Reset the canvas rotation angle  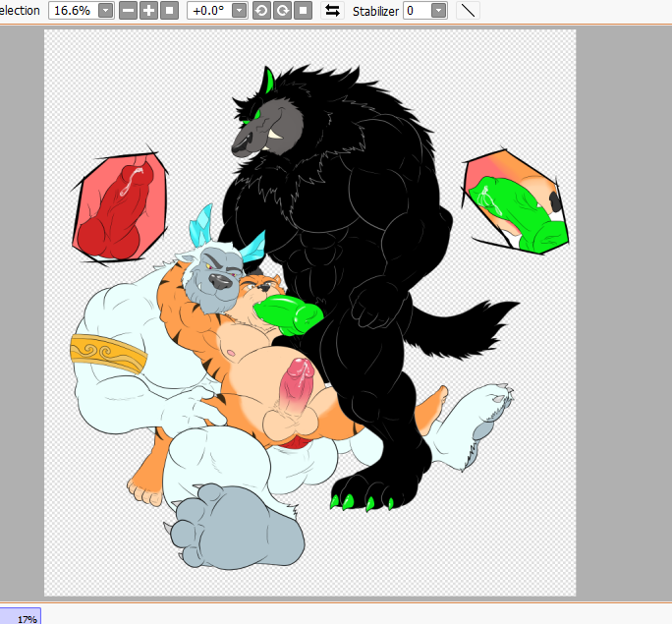pyautogui.click(x=304, y=11)
